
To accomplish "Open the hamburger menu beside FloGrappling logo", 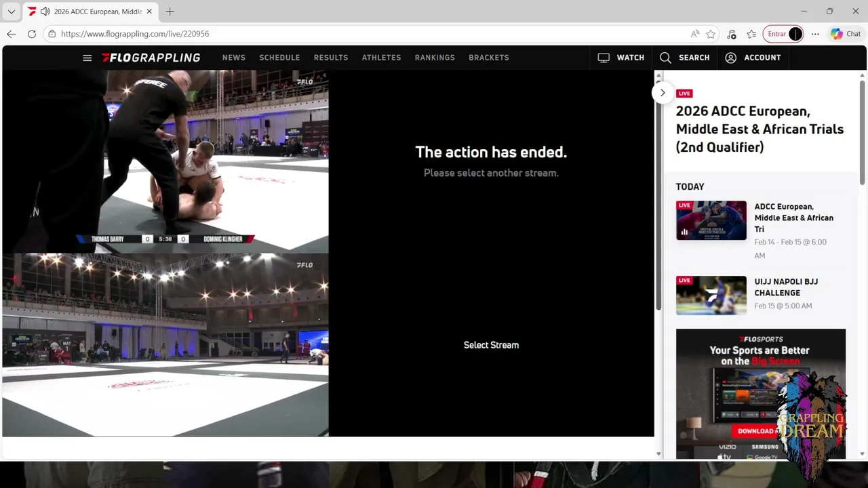I will click(87, 58).
